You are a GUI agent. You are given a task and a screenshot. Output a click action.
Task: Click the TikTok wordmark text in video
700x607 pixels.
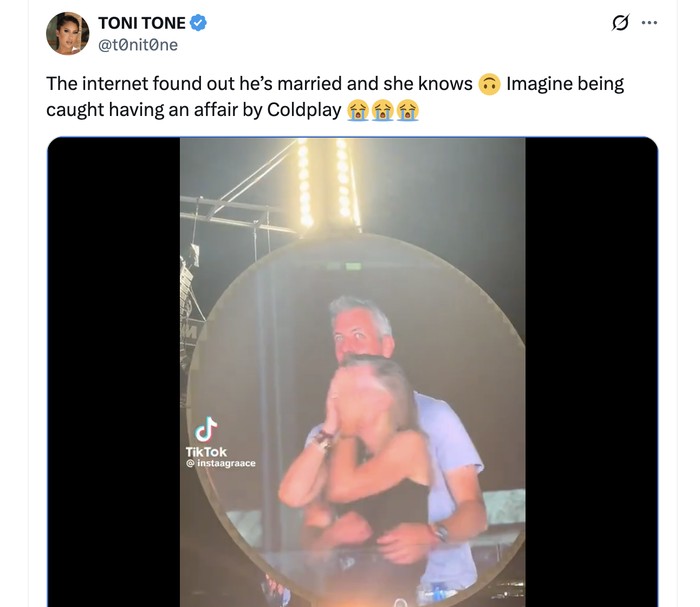(206, 452)
